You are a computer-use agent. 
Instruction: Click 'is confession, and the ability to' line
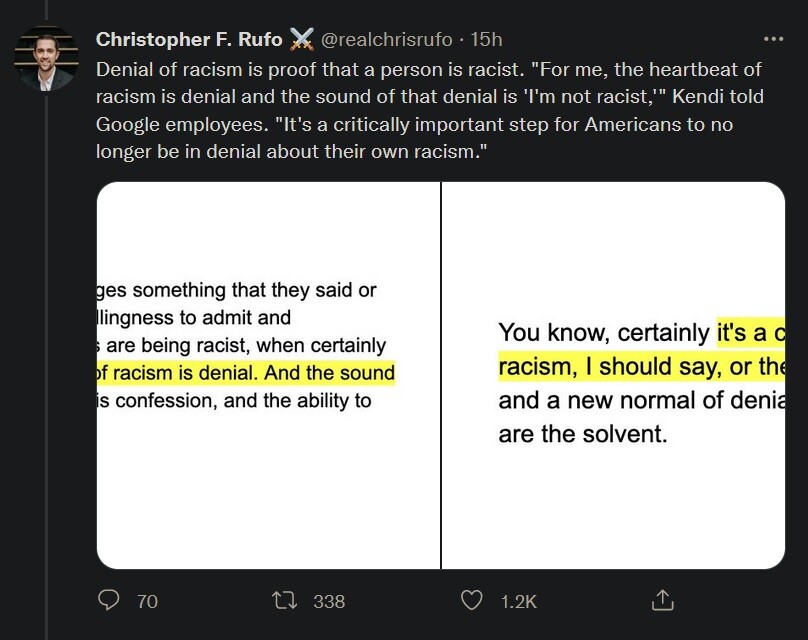click(234, 402)
